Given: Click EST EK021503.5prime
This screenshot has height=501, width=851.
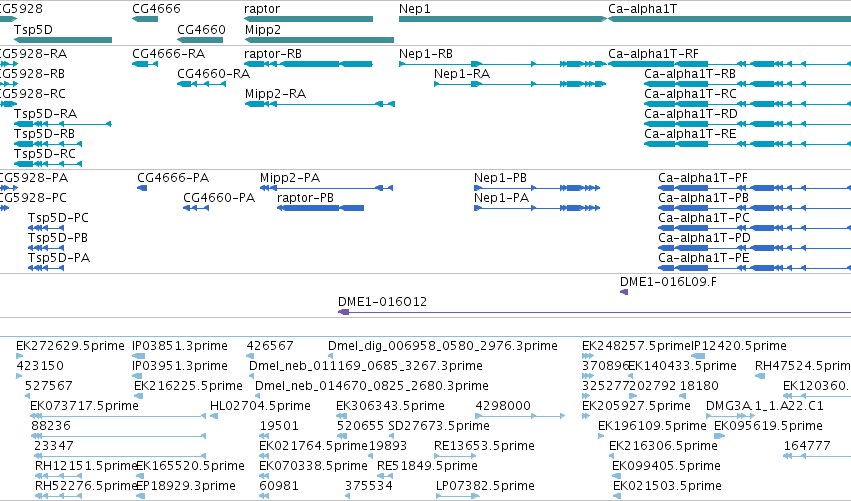Looking at the screenshot, I should (x=616, y=496).
